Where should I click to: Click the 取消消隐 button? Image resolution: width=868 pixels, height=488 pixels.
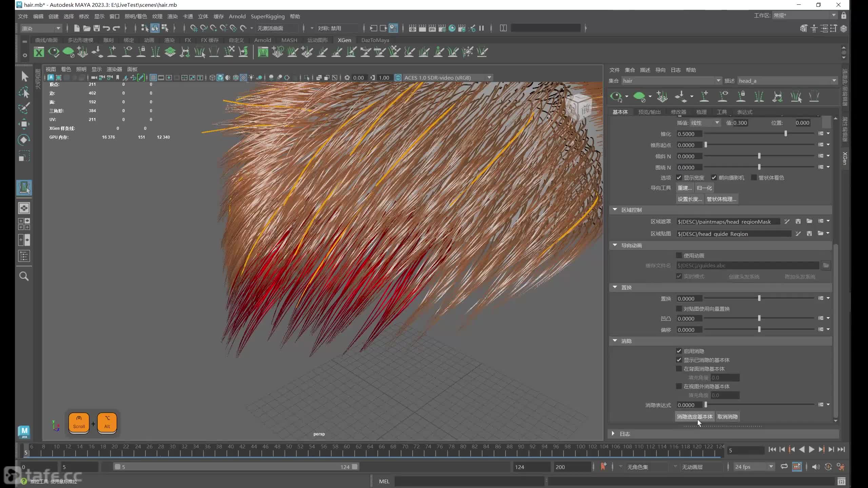(x=727, y=416)
